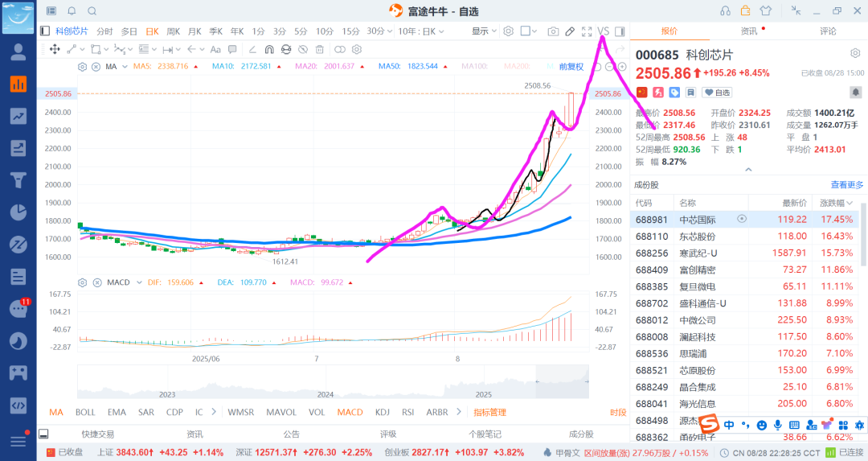Switch to the 评论 tab in right panel
868x461 pixels.
pos(828,31)
